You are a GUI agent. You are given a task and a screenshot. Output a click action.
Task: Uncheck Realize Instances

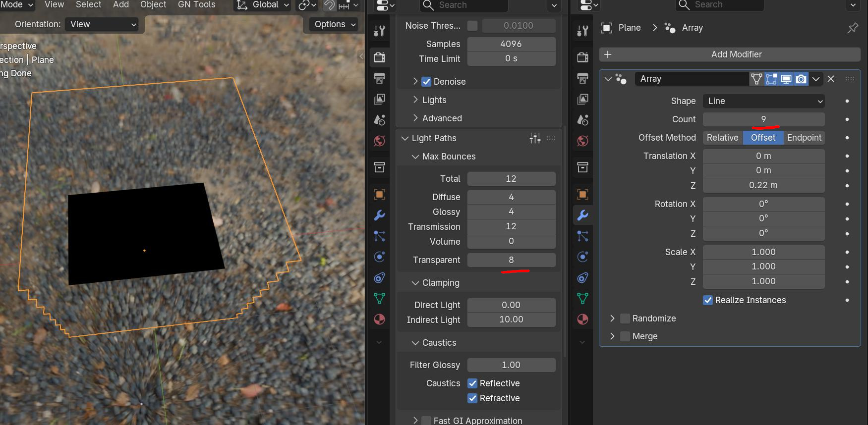(x=708, y=300)
